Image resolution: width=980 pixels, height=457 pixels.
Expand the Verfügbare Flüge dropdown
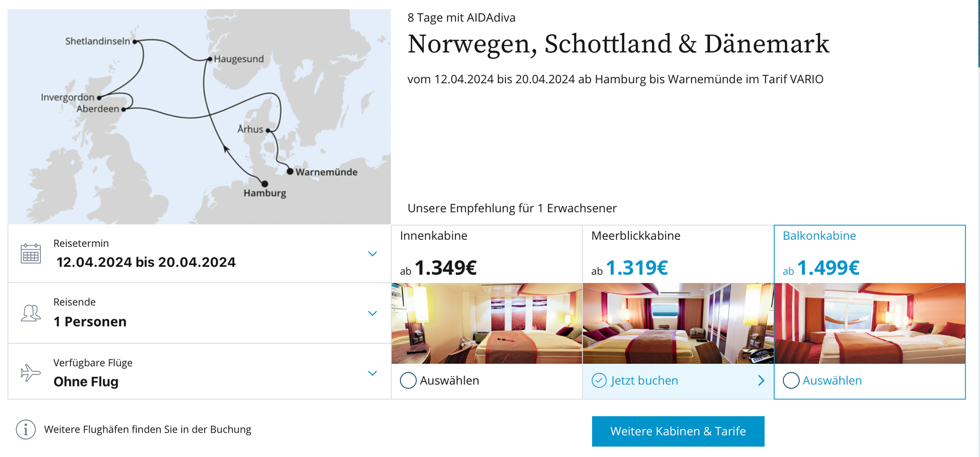coord(200,372)
